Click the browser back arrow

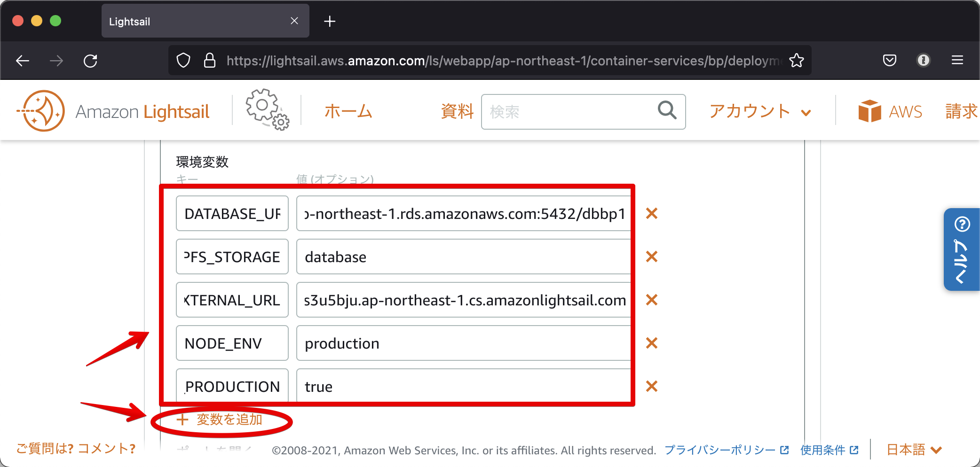[x=23, y=61]
